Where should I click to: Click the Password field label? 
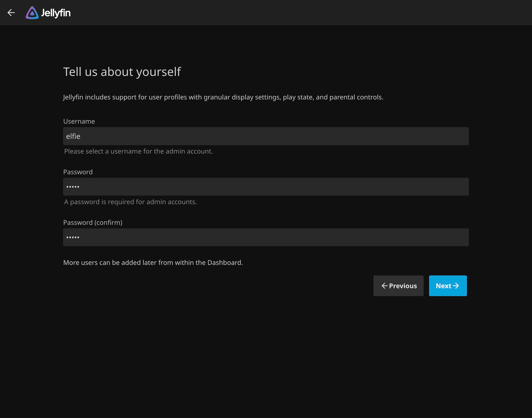point(78,172)
